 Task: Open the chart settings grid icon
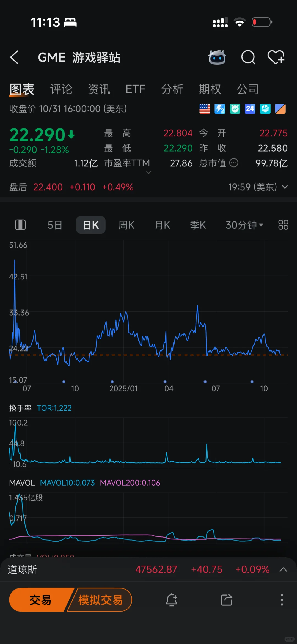[x=283, y=225]
